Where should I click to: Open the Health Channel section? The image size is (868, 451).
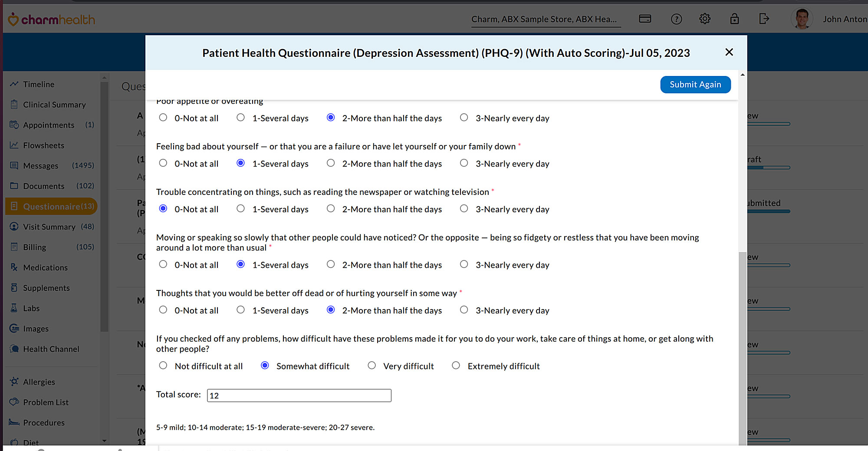point(51,349)
